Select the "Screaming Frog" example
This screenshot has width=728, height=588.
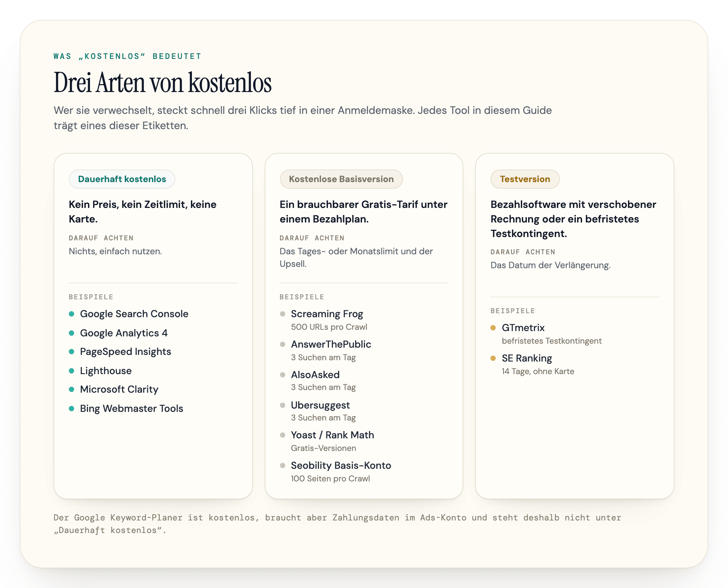[x=327, y=314]
